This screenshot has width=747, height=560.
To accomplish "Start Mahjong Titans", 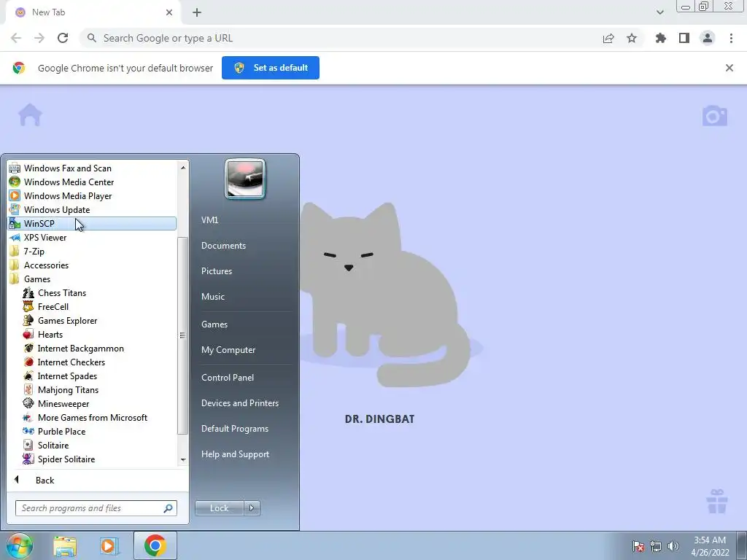I will [68, 389].
